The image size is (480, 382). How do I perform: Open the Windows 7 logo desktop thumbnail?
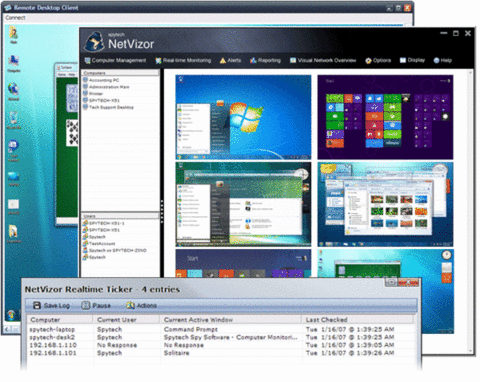[x=243, y=117]
